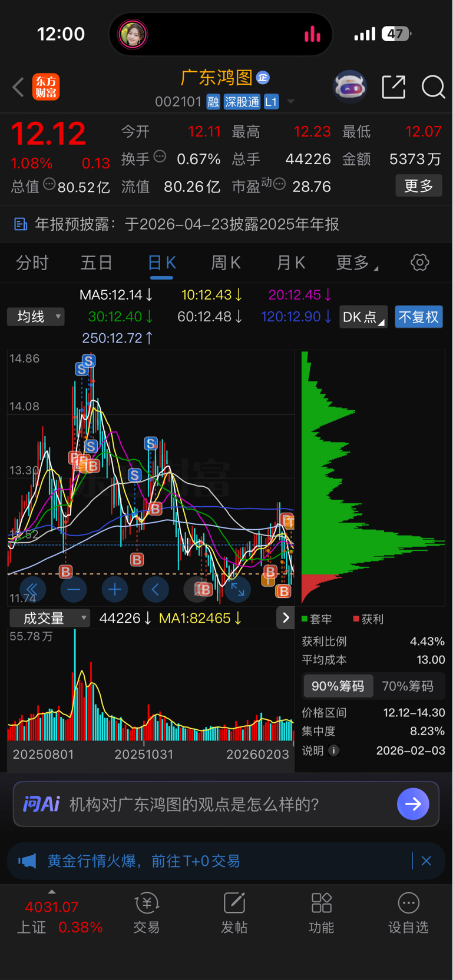This screenshot has width=453, height=980.
Task: Select 70%筹码 option
Action: click(408, 686)
